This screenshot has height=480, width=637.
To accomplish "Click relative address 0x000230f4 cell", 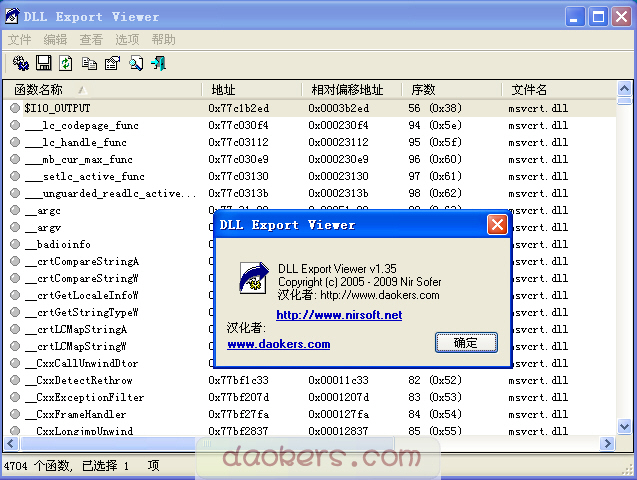I will click(338, 125).
